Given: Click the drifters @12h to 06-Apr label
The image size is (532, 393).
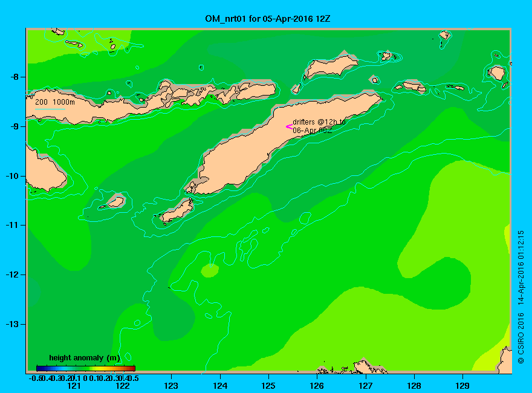Looking at the screenshot, I should tap(319, 126).
